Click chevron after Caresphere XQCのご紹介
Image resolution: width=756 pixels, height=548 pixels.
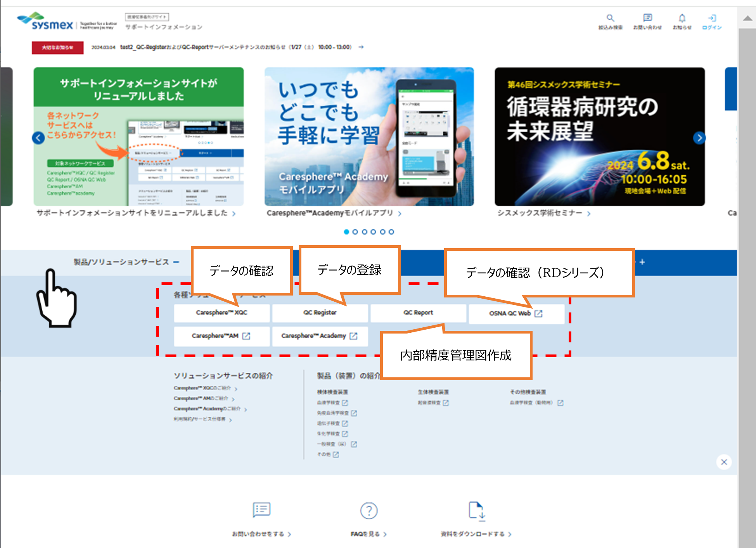click(236, 389)
